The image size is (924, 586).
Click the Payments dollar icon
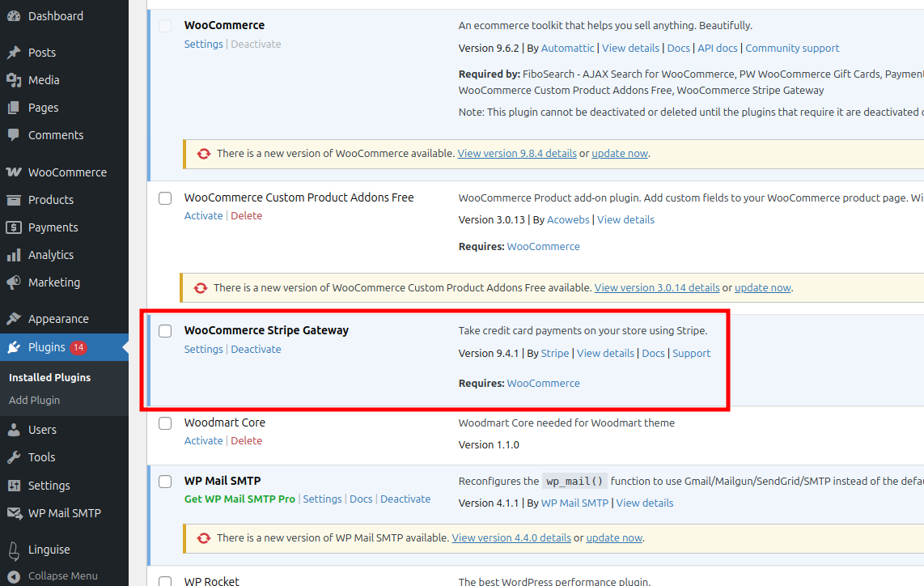(14, 227)
